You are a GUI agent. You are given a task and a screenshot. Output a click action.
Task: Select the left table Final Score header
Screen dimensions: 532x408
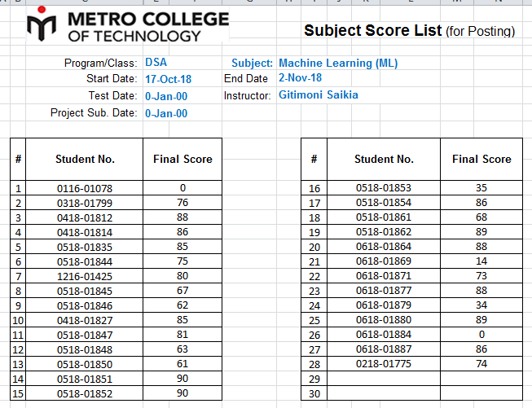pyautogui.click(x=182, y=159)
